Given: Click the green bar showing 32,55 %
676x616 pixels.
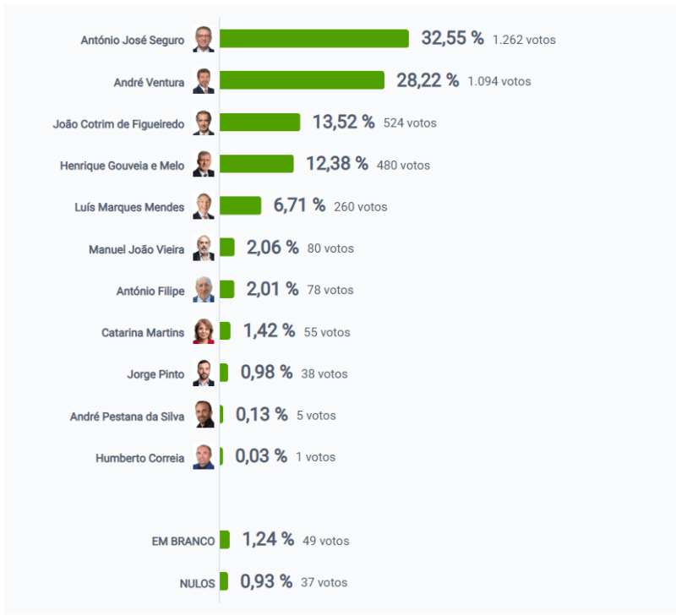Looking at the screenshot, I should [x=314, y=39].
